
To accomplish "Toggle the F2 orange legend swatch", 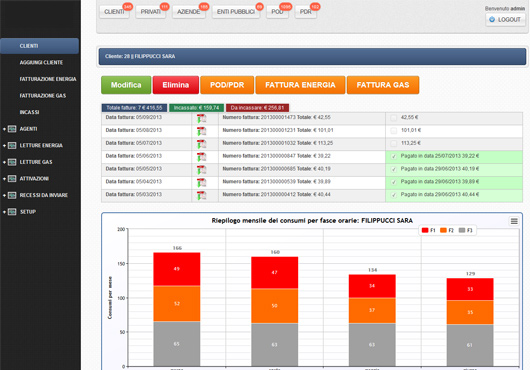I will [443, 230].
